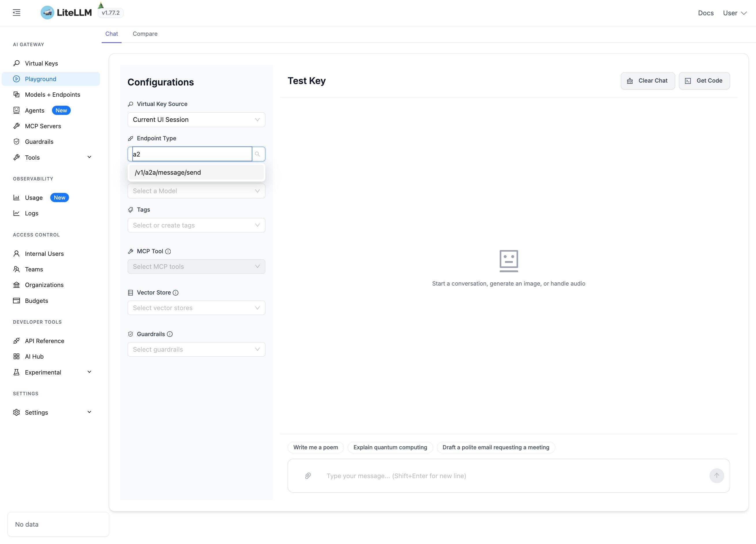The width and height of the screenshot is (756, 544).
Task: Open Virtual Keys from the sidebar
Action: pos(41,63)
